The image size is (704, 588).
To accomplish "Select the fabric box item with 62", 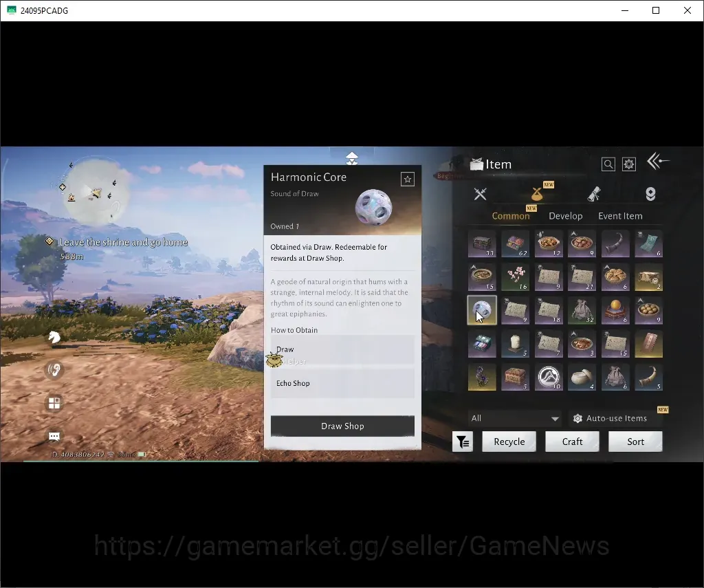I will click(516, 244).
